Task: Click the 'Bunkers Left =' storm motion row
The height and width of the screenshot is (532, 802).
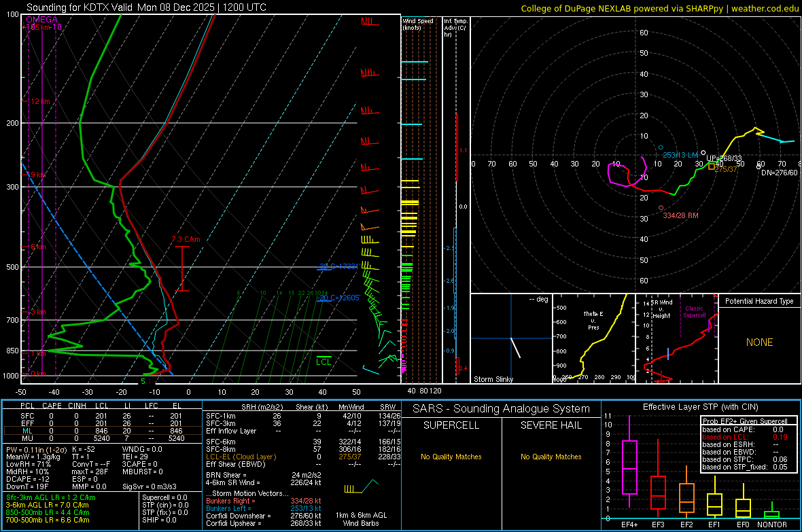Action: click(264, 508)
